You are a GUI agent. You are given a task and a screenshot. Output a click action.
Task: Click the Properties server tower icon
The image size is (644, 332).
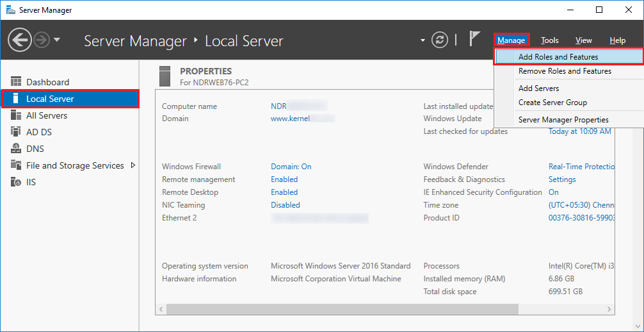165,76
